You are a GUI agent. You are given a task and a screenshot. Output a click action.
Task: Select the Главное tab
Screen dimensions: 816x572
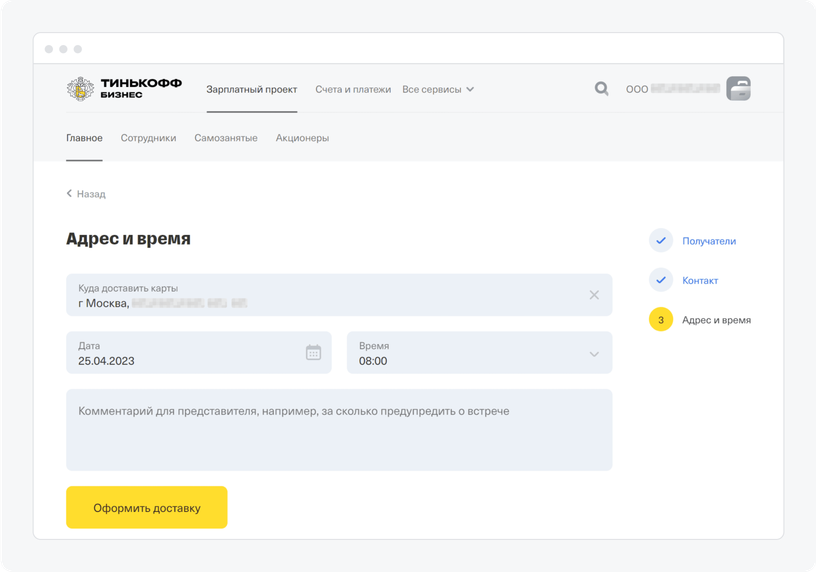tap(84, 138)
